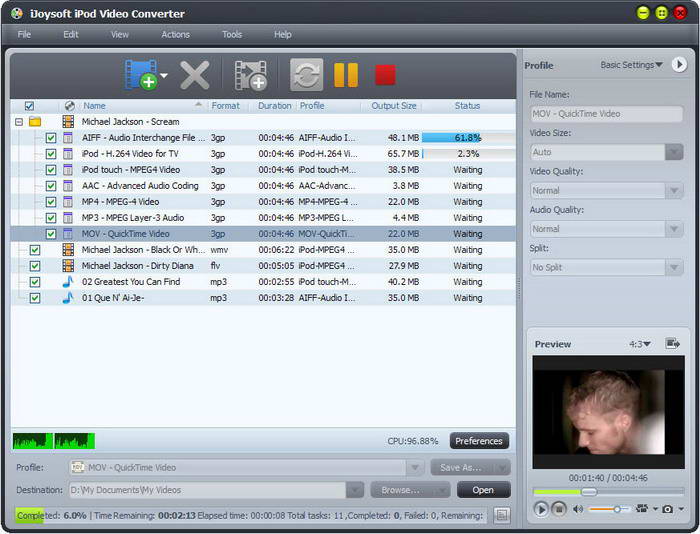
Task: Open the Basic Settings dropdown
Action: [631, 65]
